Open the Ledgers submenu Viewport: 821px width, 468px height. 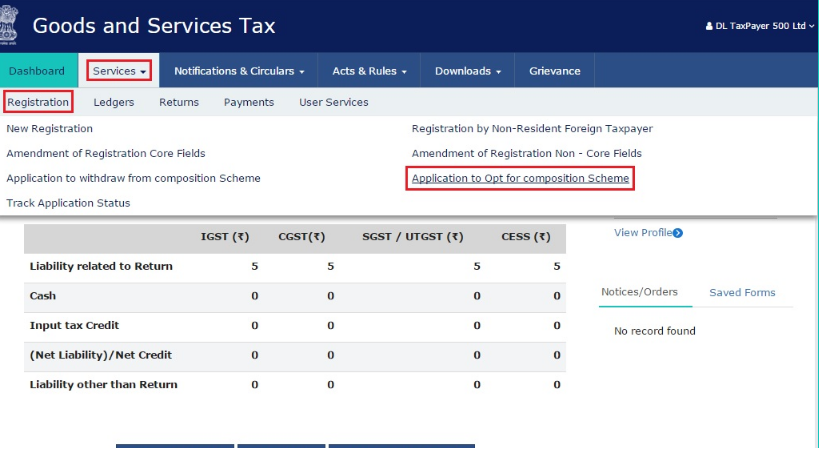click(x=113, y=102)
